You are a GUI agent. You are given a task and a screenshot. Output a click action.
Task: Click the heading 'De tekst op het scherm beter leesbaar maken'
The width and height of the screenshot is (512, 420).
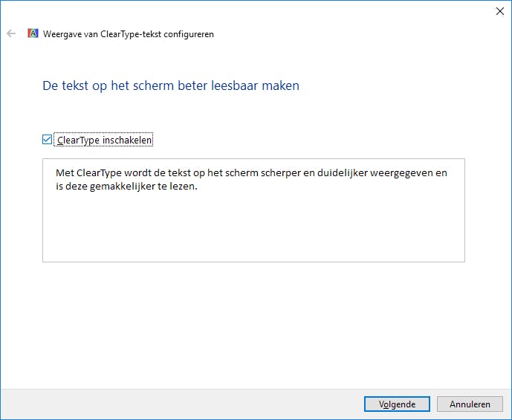coord(171,85)
